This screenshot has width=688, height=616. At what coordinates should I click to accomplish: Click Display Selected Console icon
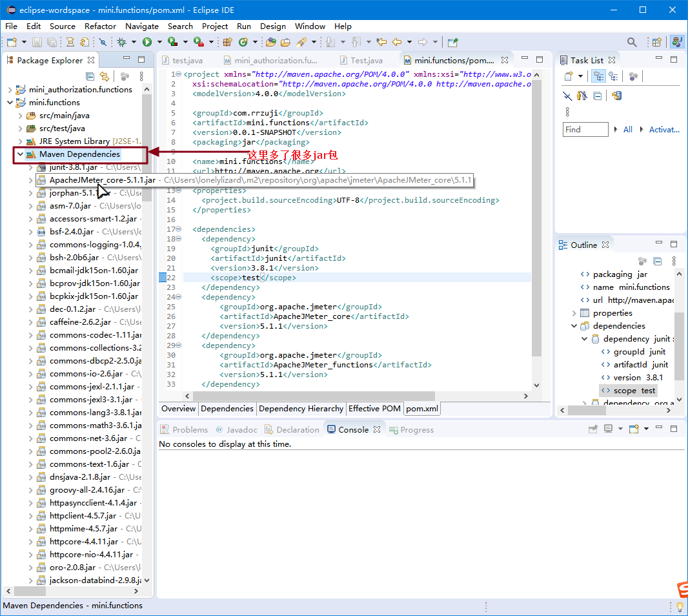pos(608,429)
